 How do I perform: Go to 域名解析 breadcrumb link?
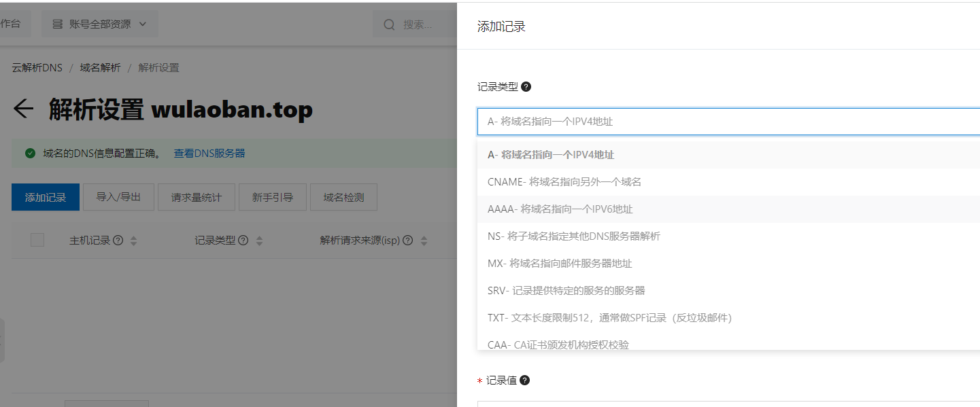point(100,68)
